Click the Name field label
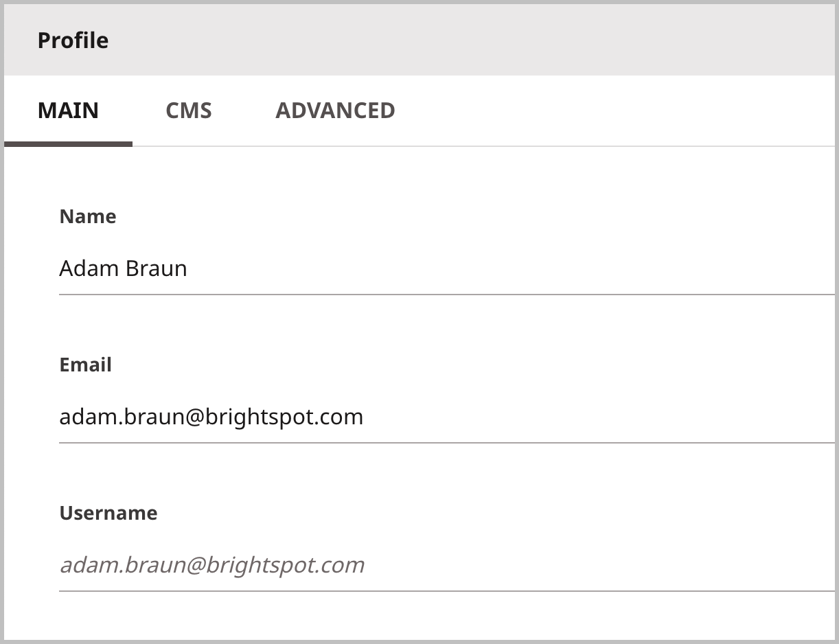Image resolution: width=839 pixels, height=644 pixels. coord(88,216)
